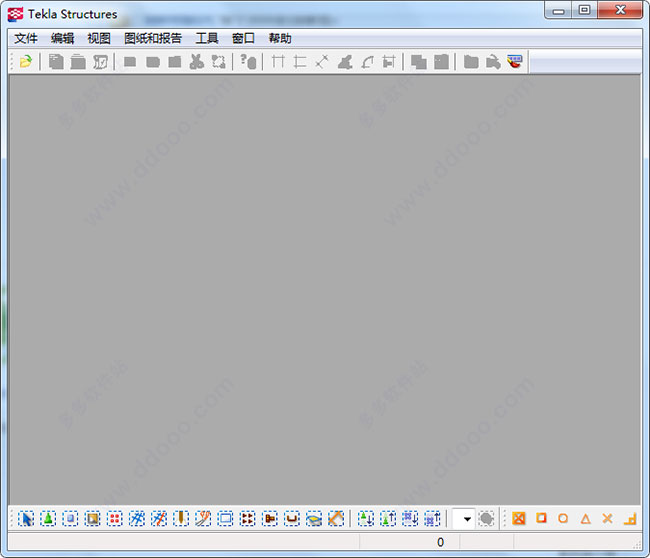Click the Select bolts (four brown arrows) switch
Image resolution: width=650 pixels, height=558 pixels.
click(247, 519)
